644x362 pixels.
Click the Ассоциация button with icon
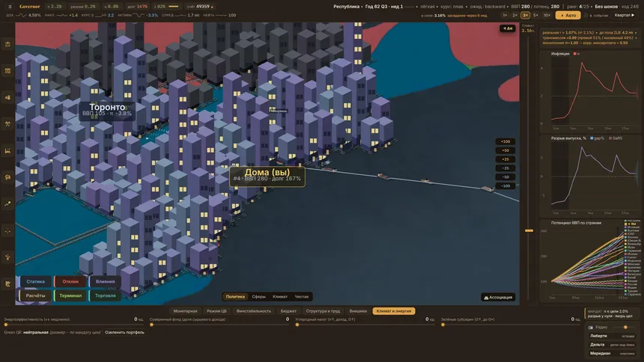tap(498, 297)
